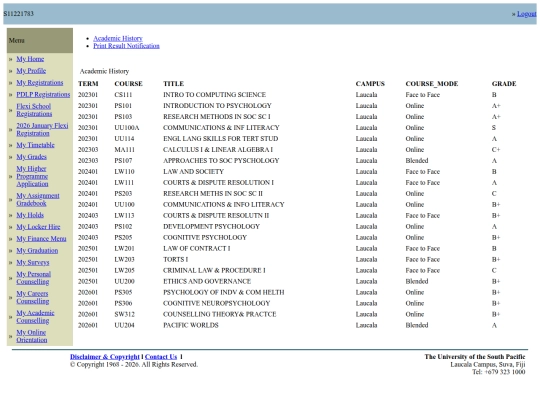Select course code CS111
Viewport: 540px width, 405px height.
pyautogui.click(x=123, y=95)
